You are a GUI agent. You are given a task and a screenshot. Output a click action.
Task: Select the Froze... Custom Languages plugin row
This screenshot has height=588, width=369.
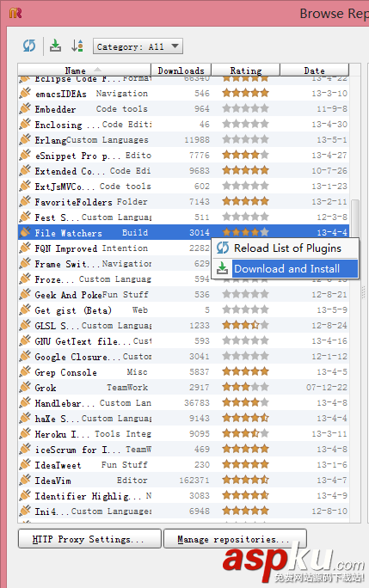(x=183, y=279)
